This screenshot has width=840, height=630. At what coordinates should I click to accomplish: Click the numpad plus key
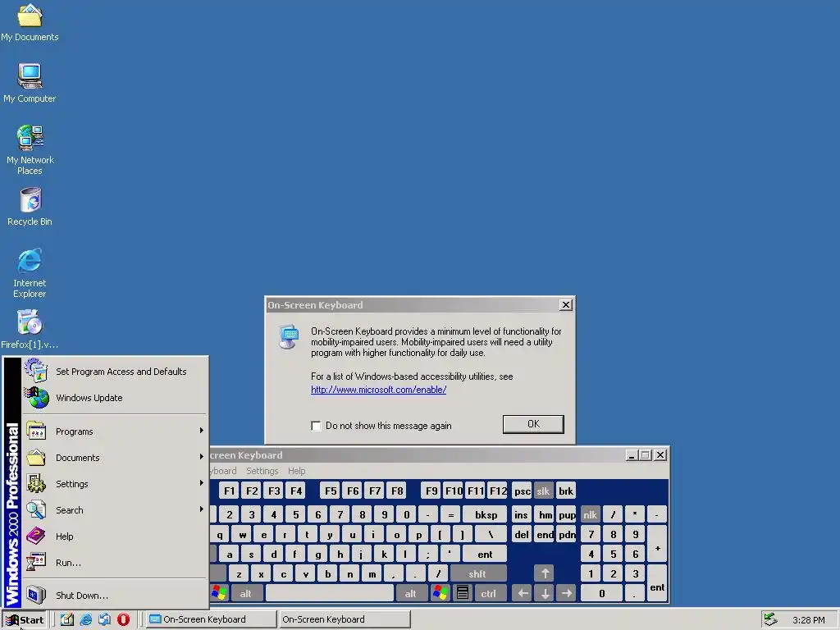click(x=657, y=544)
